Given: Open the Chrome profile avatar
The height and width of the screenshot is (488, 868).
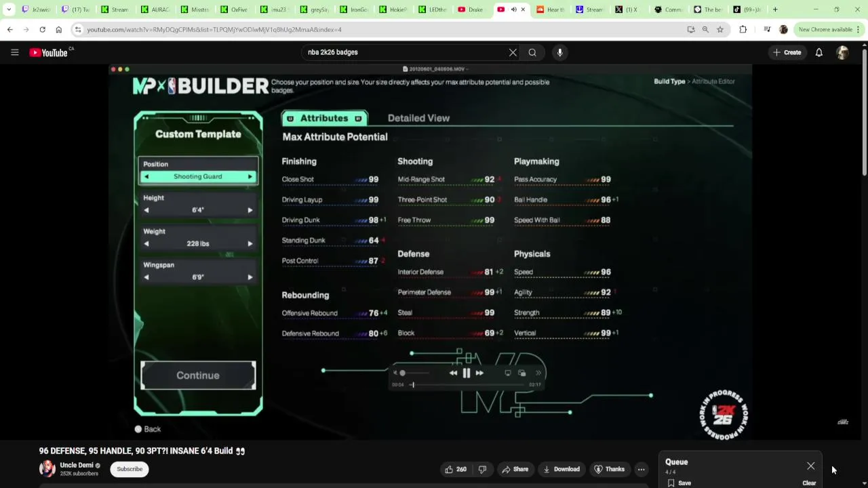Looking at the screenshot, I should 783,29.
